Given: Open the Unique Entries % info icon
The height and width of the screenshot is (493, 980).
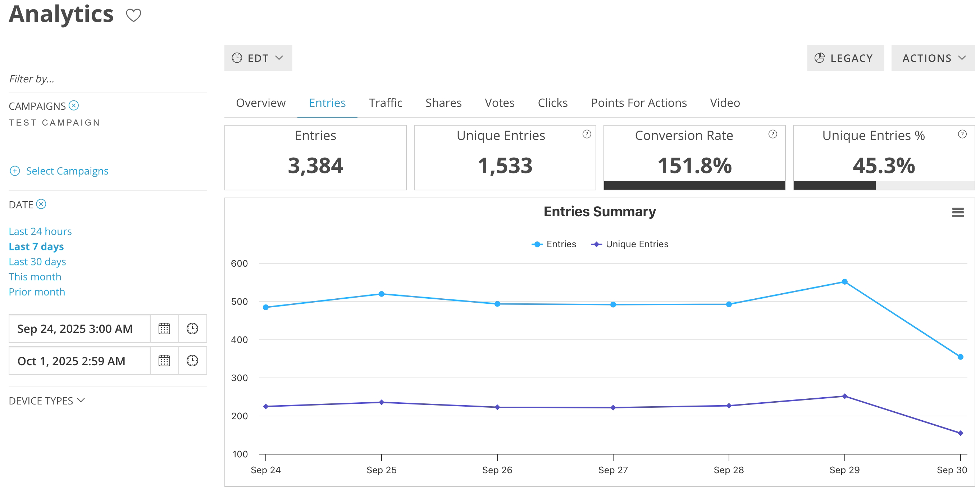Looking at the screenshot, I should coord(962,134).
